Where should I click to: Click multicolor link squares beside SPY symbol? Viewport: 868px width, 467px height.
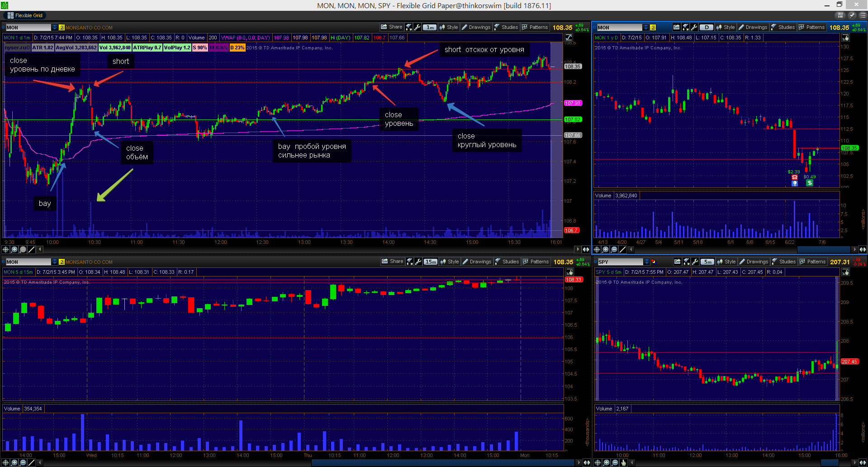point(653,262)
